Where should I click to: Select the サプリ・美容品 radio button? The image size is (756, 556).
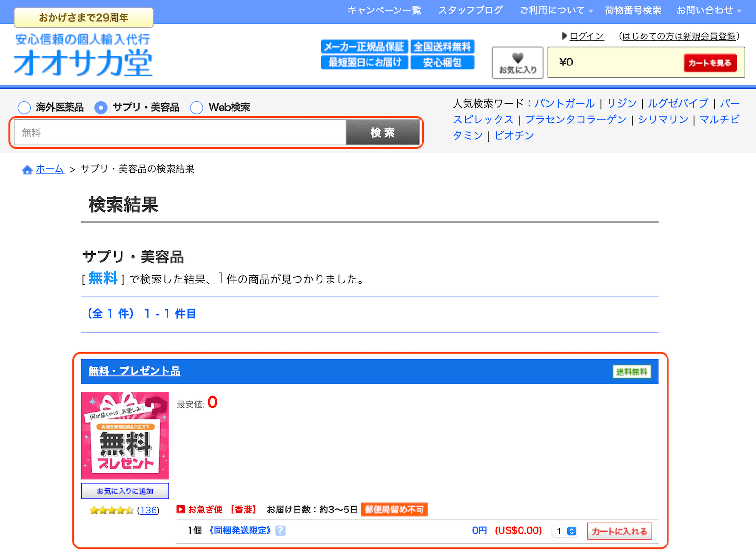(100, 108)
